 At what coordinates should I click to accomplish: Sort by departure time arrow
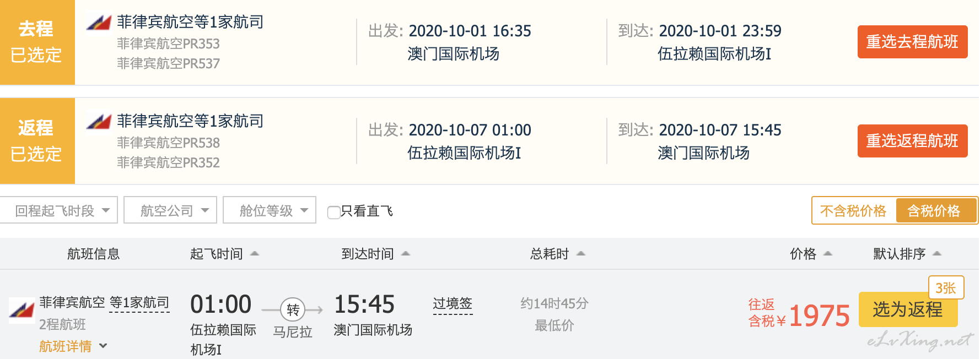pyautogui.click(x=254, y=254)
